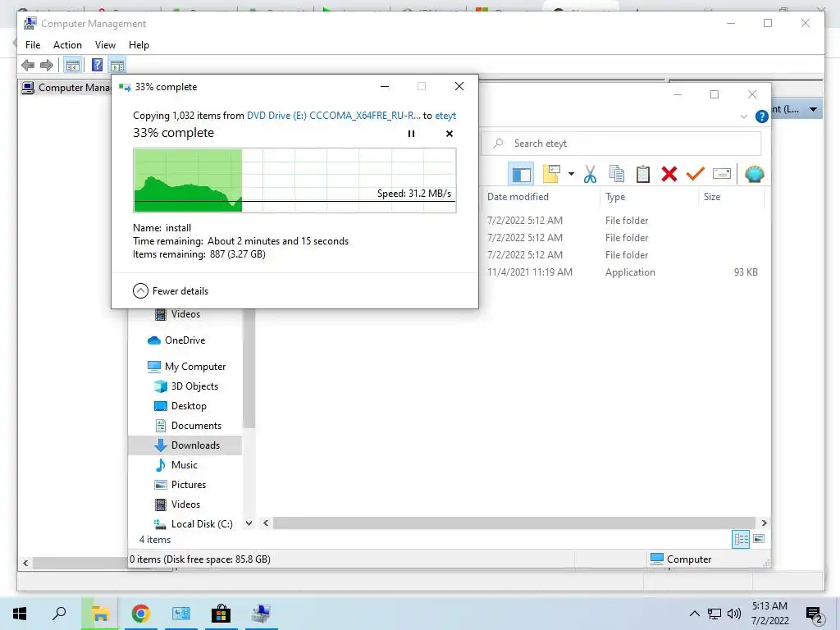Toggle show/hide console tree icon
Screen dimensions: 840x630
(72, 66)
